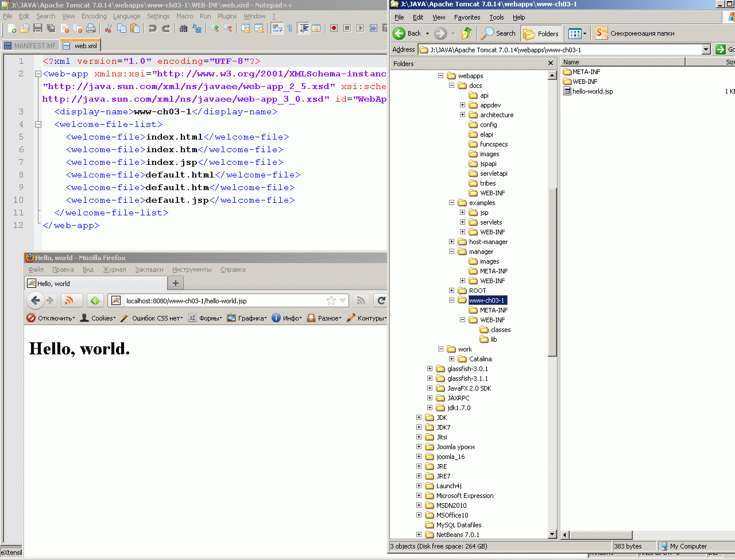Image resolution: width=735 pixels, height=560 pixels.
Task: Start macro recording with the red dot icon
Action: tap(334, 28)
